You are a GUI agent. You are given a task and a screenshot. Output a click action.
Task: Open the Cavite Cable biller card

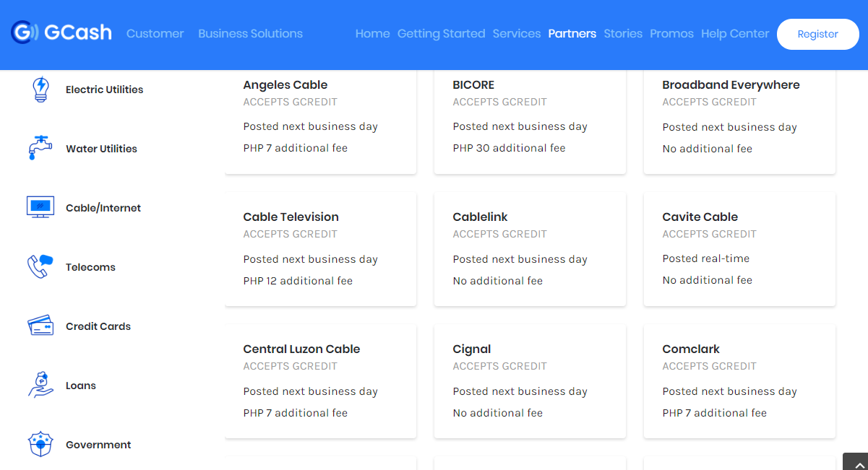tap(739, 249)
